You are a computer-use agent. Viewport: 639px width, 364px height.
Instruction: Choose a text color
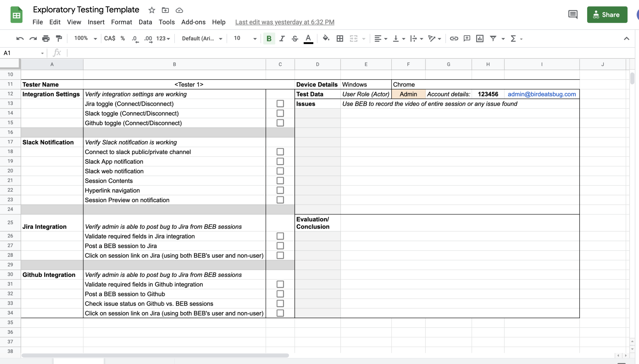click(x=308, y=38)
